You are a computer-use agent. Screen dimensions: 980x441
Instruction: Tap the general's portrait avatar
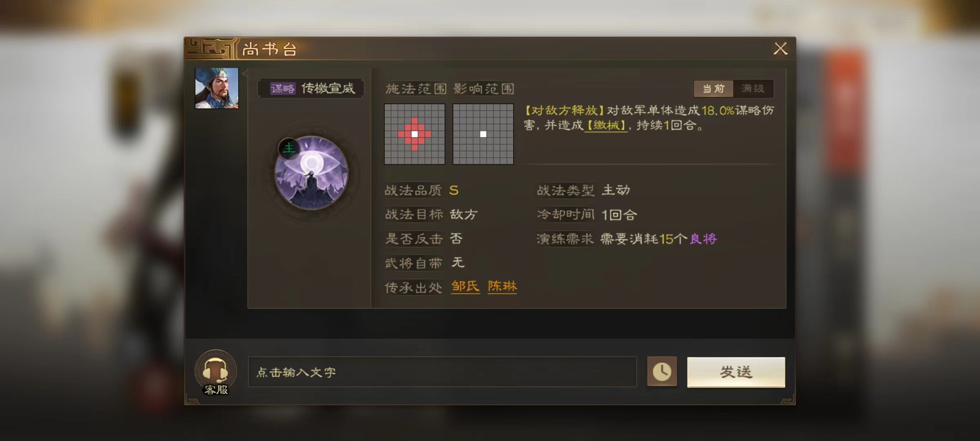(216, 88)
